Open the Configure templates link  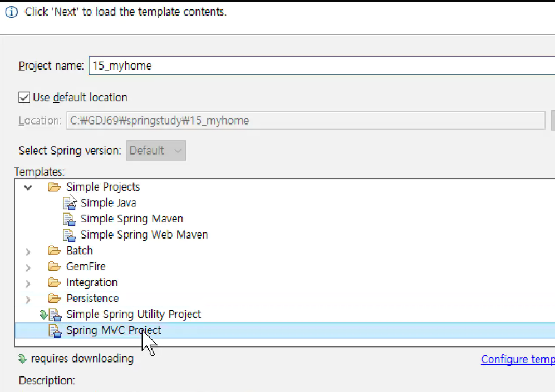click(x=518, y=359)
